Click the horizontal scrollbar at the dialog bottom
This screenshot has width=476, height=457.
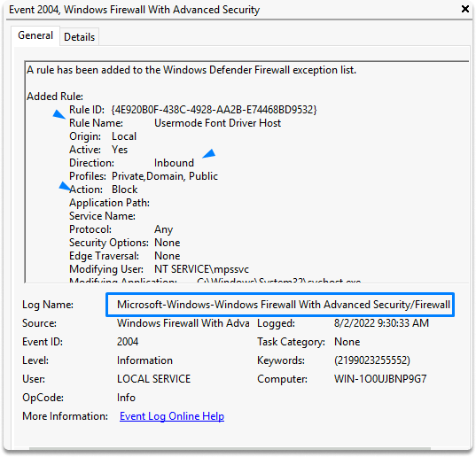(230, 448)
